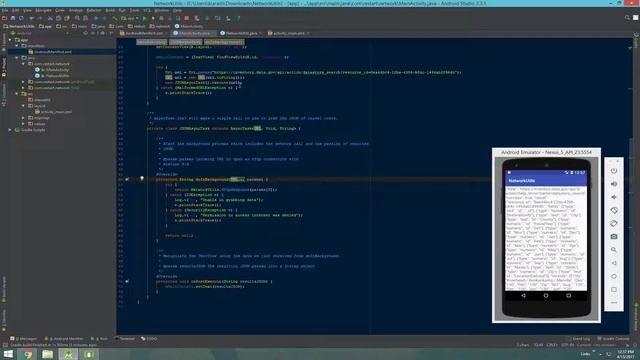Click the Find magnifier in toolbar

coord(77,18)
